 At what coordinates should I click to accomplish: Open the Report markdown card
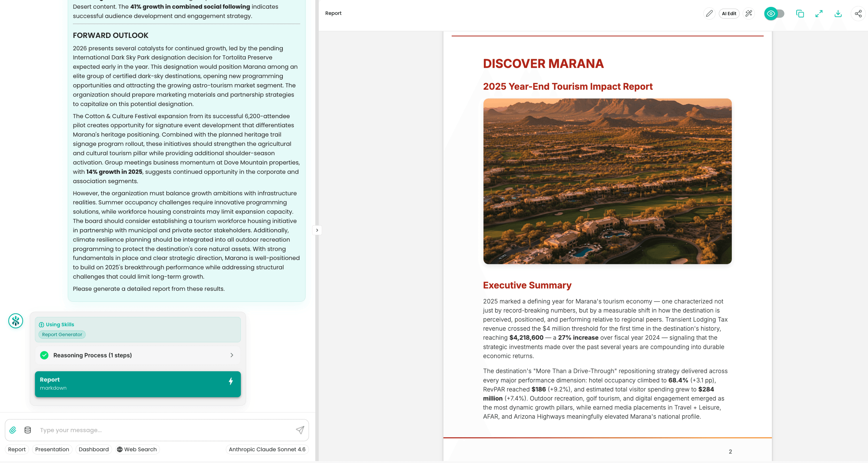[138, 384]
